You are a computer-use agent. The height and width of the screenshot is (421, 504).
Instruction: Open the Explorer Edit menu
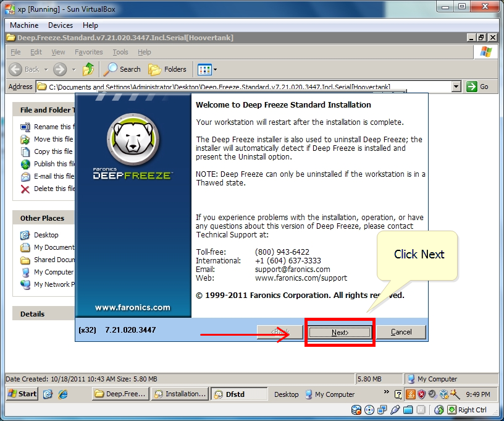pyautogui.click(x=36, y=52)
